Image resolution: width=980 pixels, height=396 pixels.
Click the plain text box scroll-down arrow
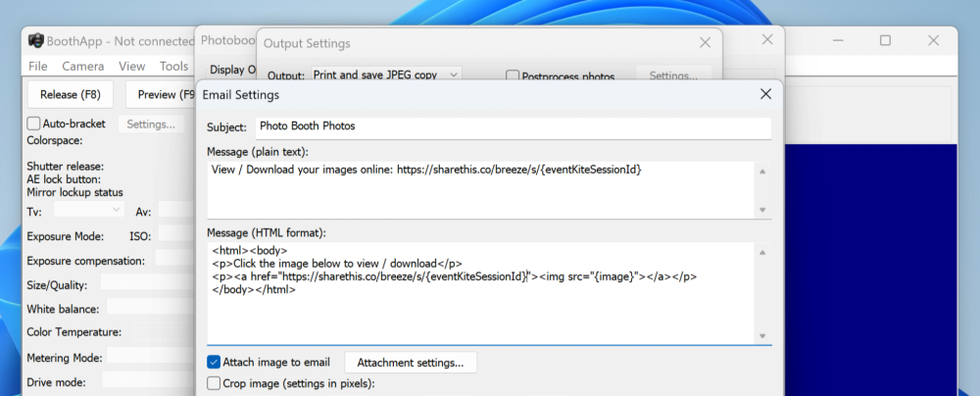pos(762,210)
